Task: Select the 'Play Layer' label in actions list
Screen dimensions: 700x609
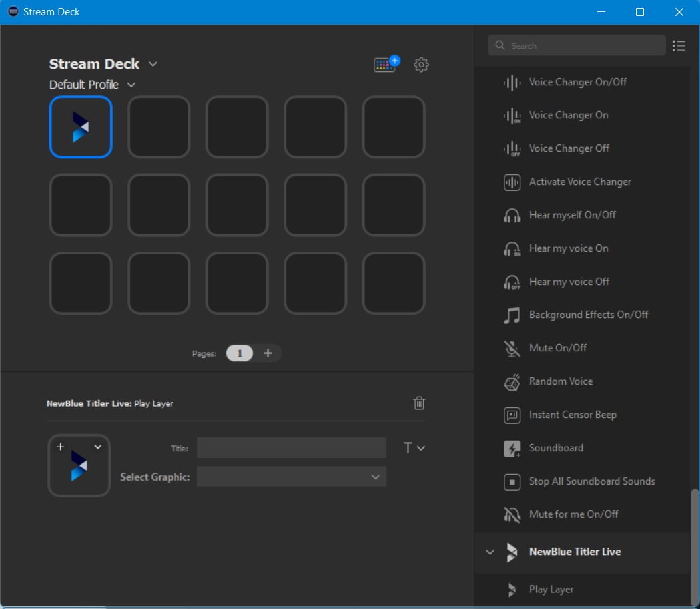Action: click(551, 590)
